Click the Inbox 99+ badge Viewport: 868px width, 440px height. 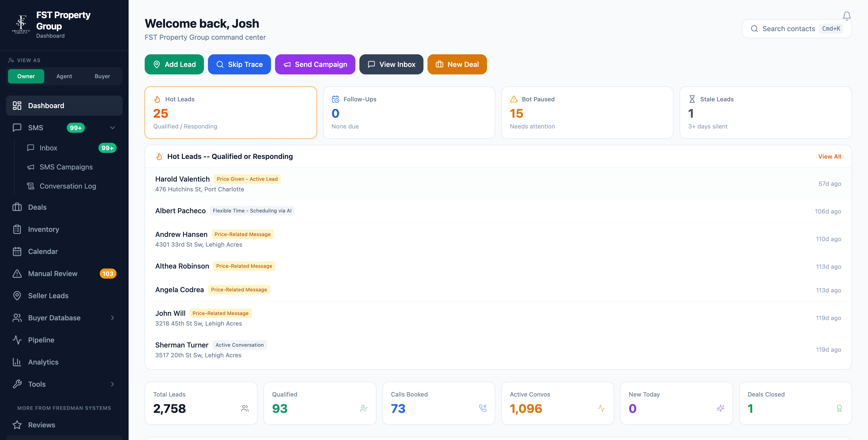click(x=107, y=148)
